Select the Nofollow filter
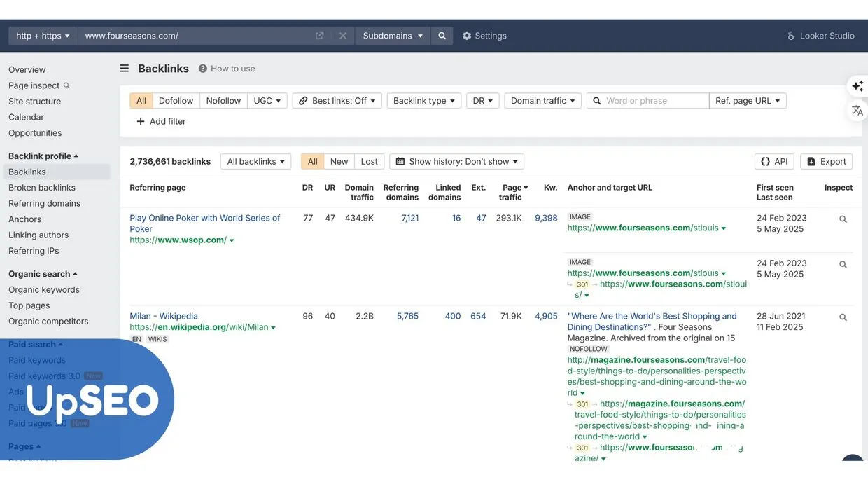This screenshot has height=489, width=868. [x=223, y=101]
